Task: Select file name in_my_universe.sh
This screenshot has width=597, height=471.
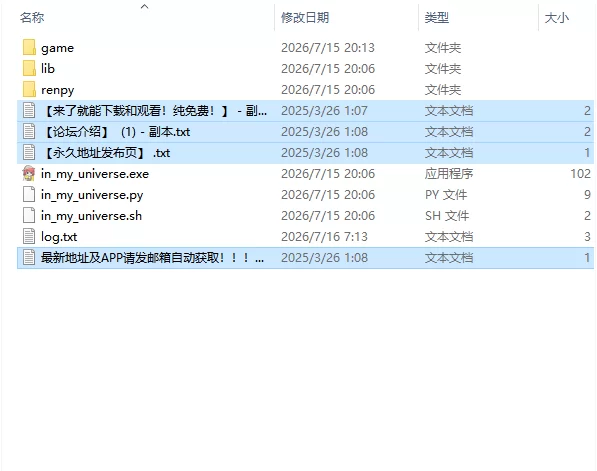Action: [91, 216]
